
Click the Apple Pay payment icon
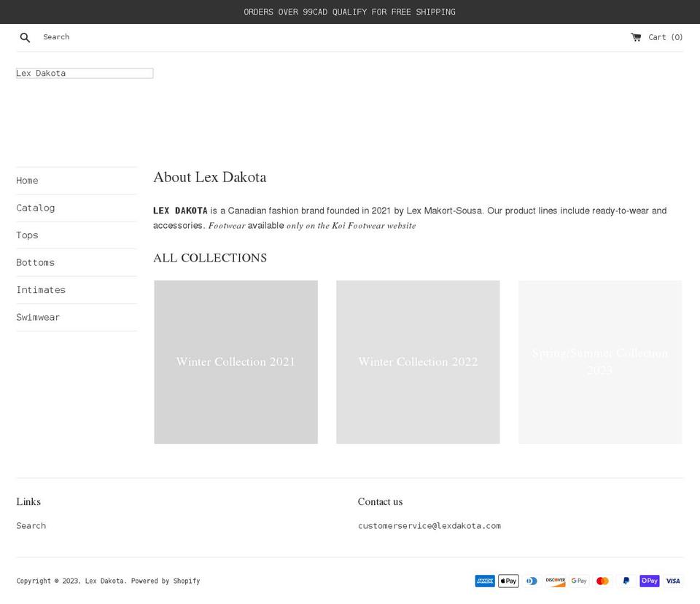pos(508,581)
